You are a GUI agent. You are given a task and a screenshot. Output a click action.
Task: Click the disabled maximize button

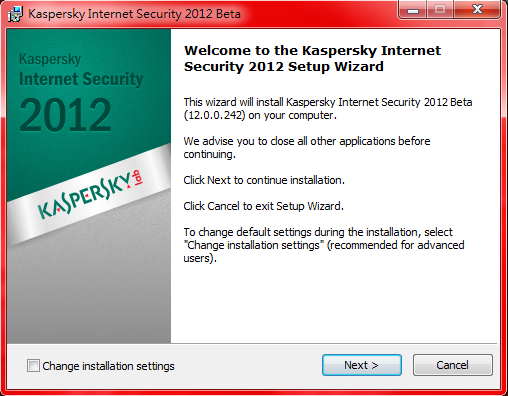440,10
